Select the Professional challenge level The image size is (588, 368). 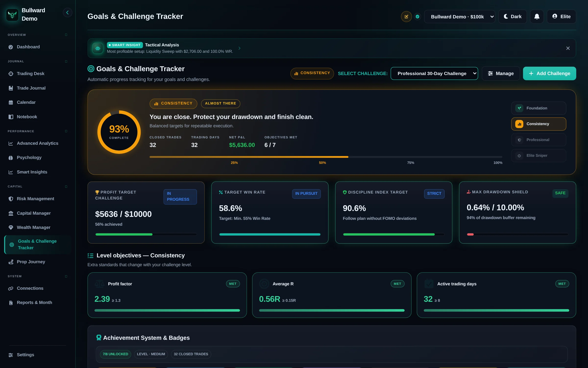coord(539,140)
